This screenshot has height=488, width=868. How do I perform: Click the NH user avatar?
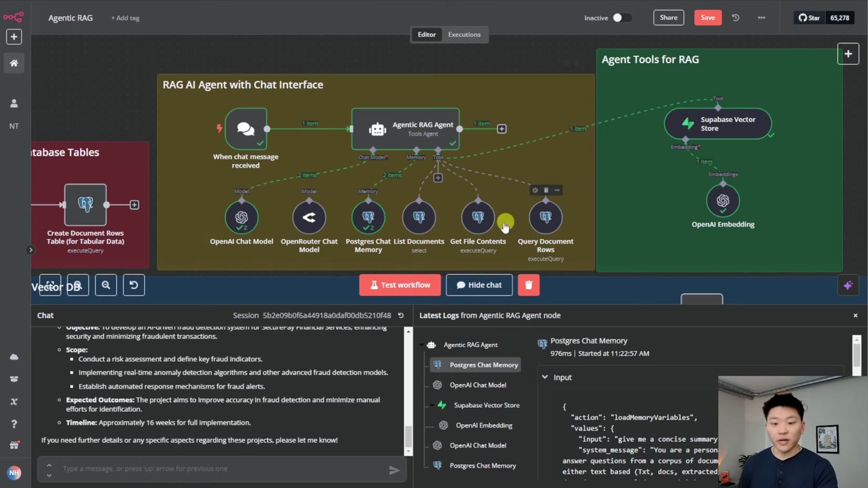pos(14,473)
